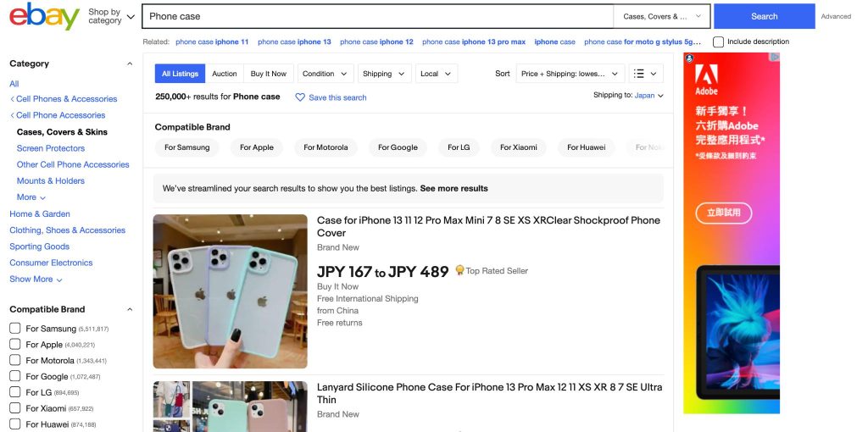The height and width of the screenshot is (432, 868).
Task: Open the Price + Shipping sort dropdown
Action: 570,74
